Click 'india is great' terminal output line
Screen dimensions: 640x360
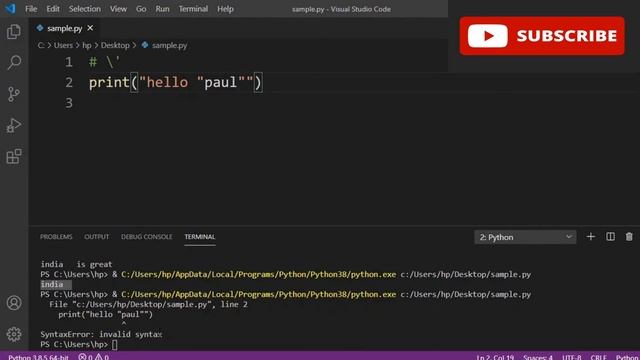(x=76, y=264)
